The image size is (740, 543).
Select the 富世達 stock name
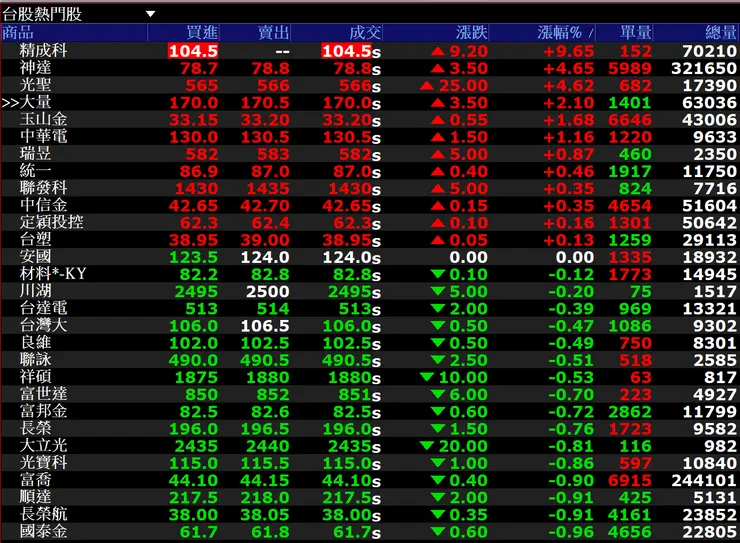pos(43,393)
